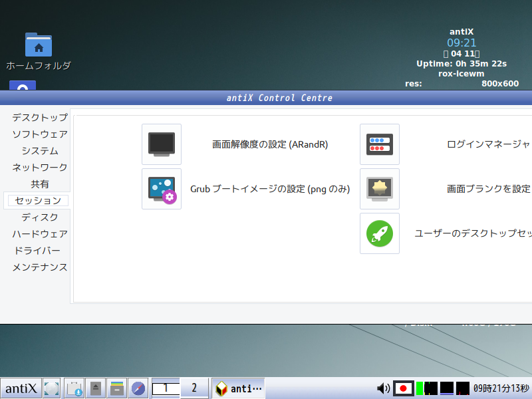
Task: Open the ホームフォルダ desktop icon
Action: tap(39, 51)
